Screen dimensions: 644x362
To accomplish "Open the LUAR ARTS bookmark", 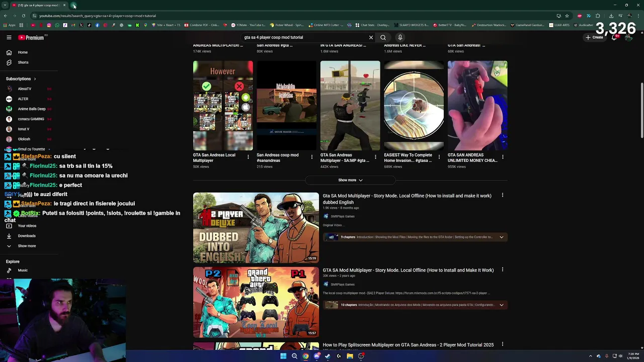I will (559, 25).
